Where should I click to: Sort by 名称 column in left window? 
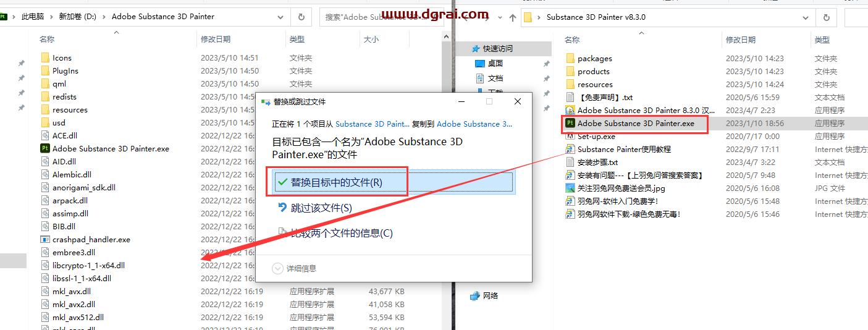pos(47,39)
